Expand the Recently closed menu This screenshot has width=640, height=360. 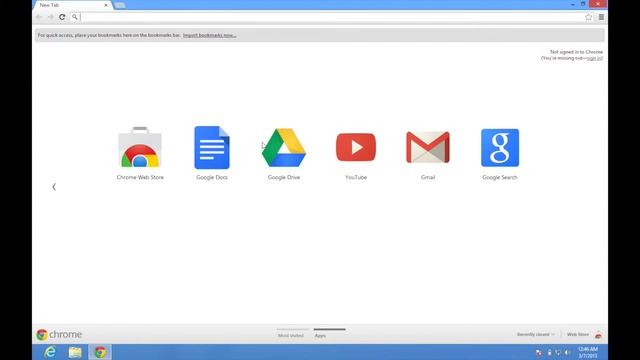point(536,334)
